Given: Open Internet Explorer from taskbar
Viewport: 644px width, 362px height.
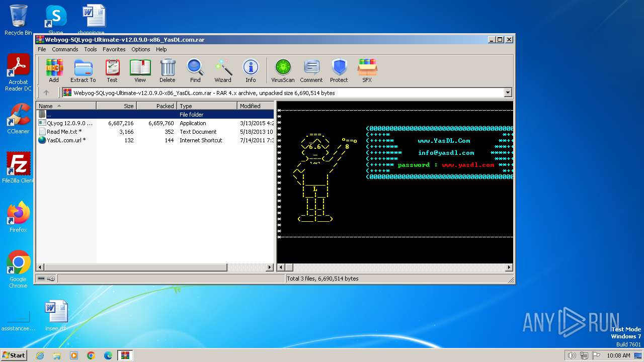Looking at the screenshot, I should pyautogui.click(x=40, y=355).
